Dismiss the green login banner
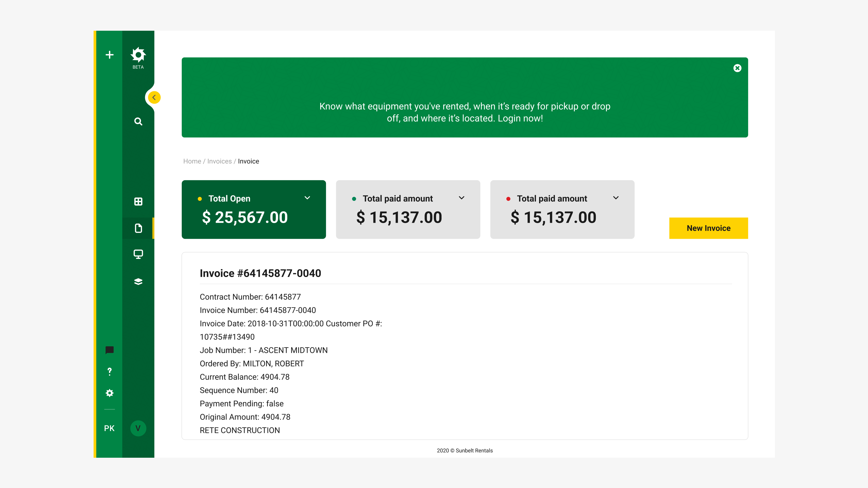This screenshot has width=868, height=488. [737, 68]
